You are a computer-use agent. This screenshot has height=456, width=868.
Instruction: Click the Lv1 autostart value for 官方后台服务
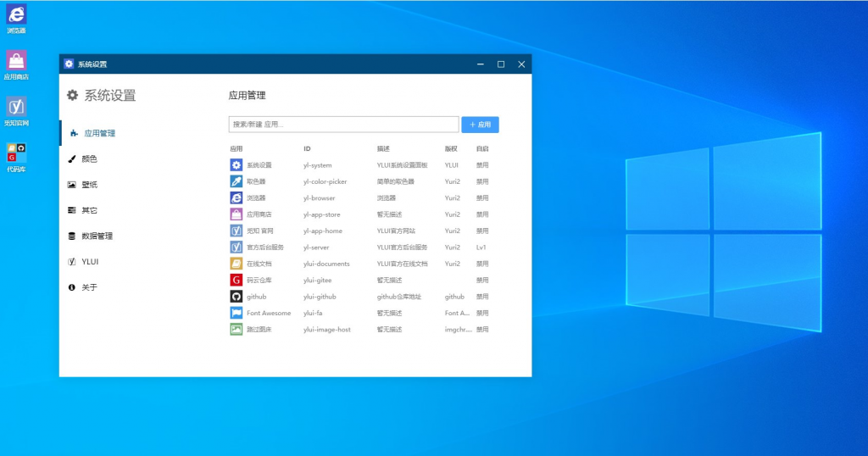click(481, 247)
